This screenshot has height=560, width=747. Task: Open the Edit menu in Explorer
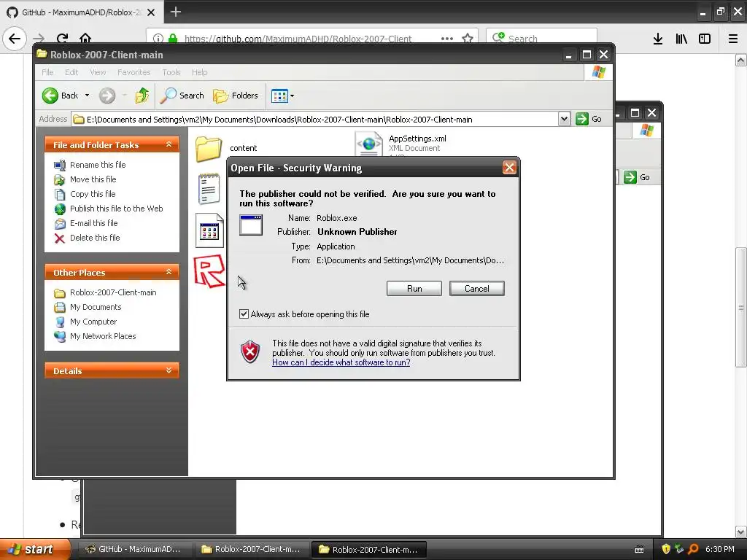(x=71, y=72)
